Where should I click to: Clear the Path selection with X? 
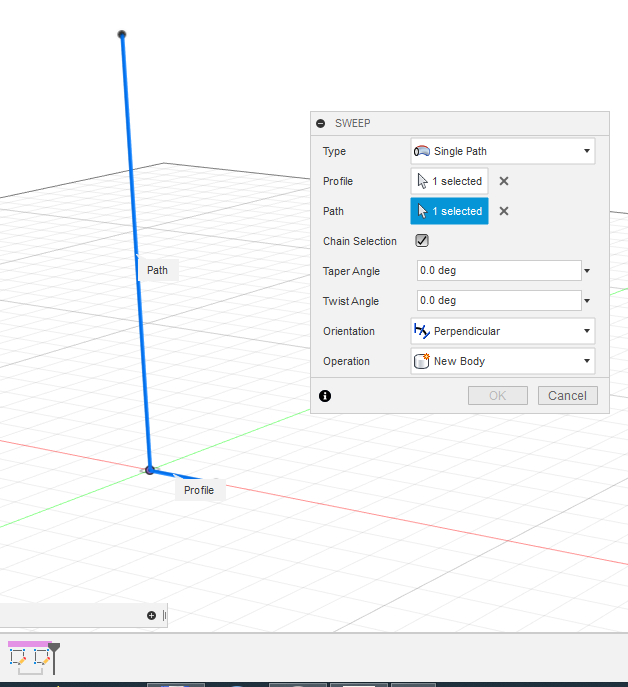(x=504, y=211)
